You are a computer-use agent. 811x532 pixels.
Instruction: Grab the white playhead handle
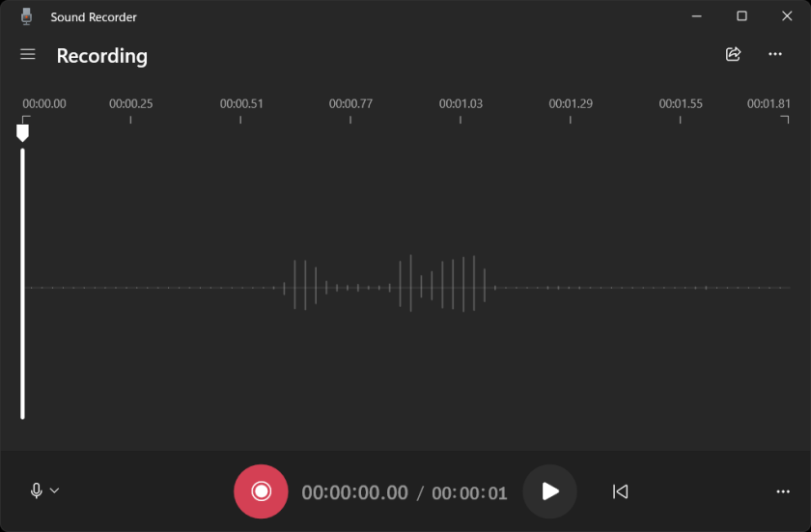[x=22, y=132]
